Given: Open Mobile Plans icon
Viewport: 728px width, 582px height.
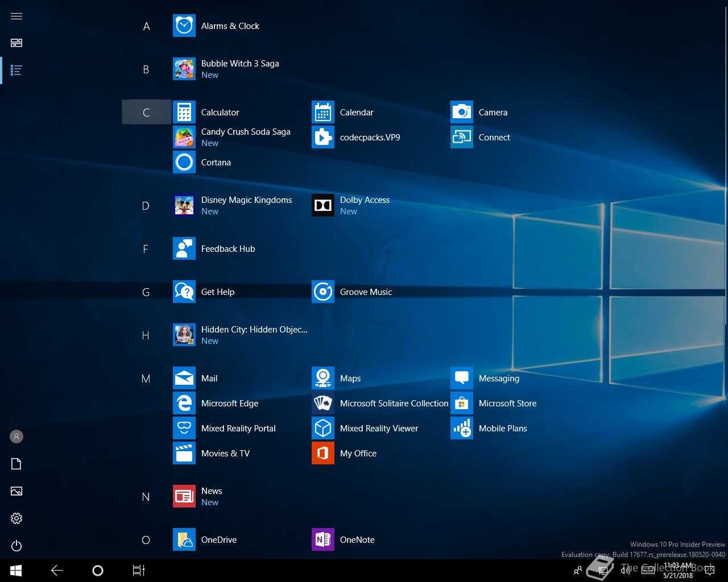Looking at the screenshot, I should tap(462, 429).
